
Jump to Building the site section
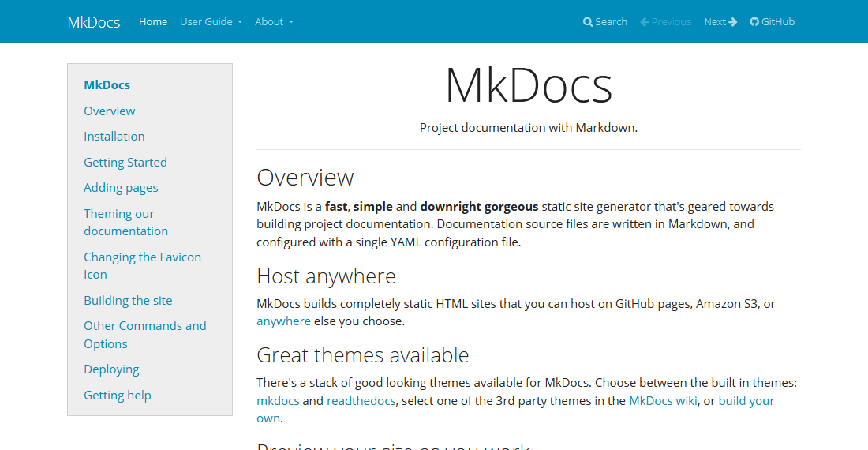128,300
